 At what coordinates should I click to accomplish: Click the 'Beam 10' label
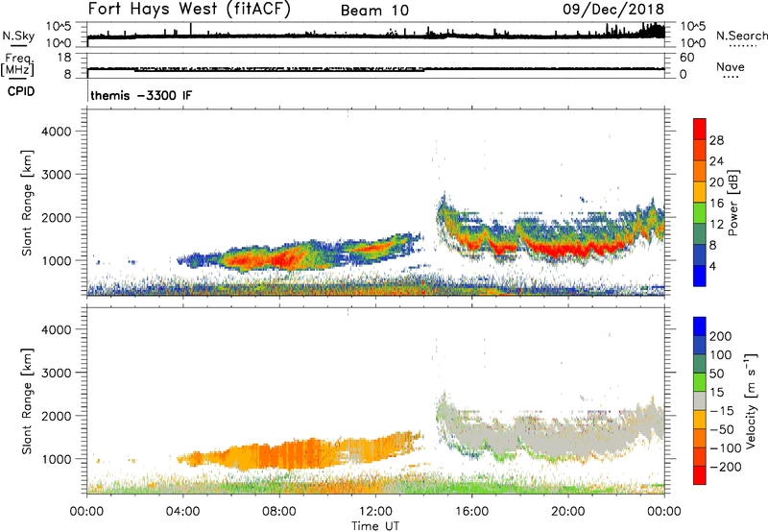click(374, 11)
